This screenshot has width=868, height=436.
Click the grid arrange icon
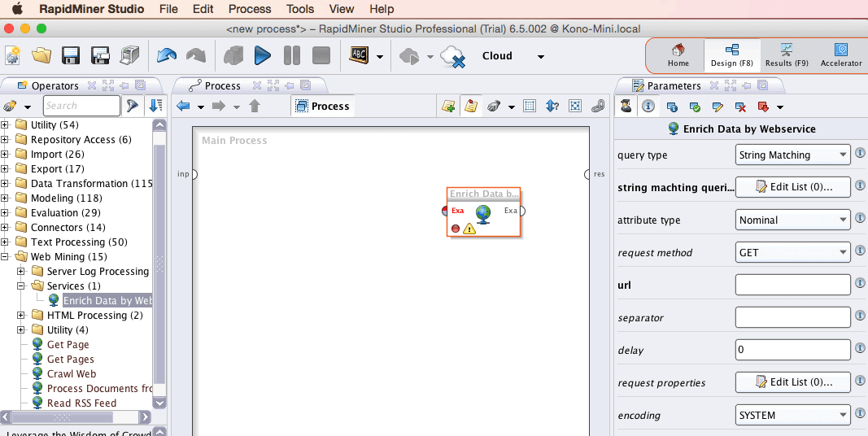pos(530,107)
